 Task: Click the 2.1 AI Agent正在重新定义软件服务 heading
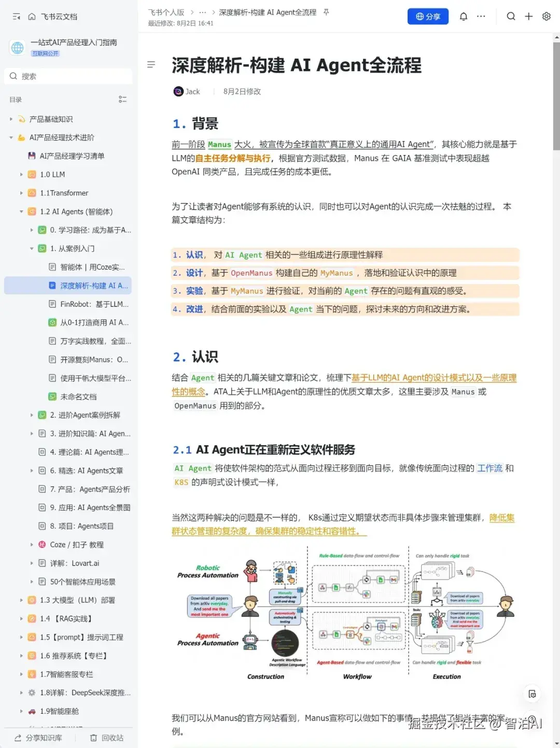tap(264, 449)
